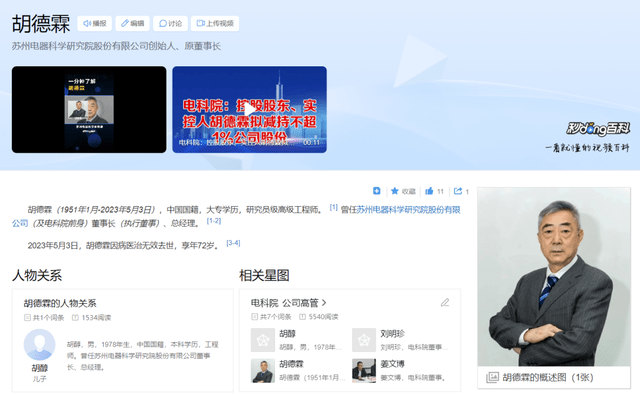Open citation reference [1-2]
This screenshot has width=640, height=395.
coord(213,221)
